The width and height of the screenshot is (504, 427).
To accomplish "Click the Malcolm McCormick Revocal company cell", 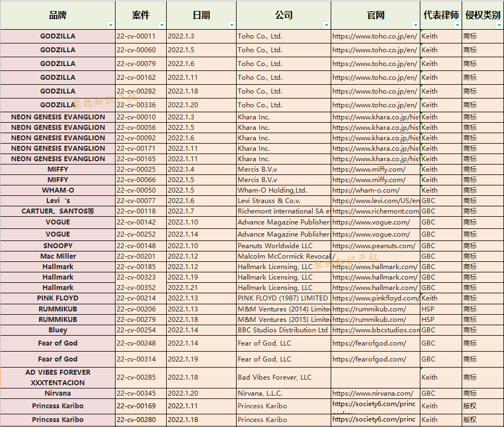I will [x=283, y=256].
